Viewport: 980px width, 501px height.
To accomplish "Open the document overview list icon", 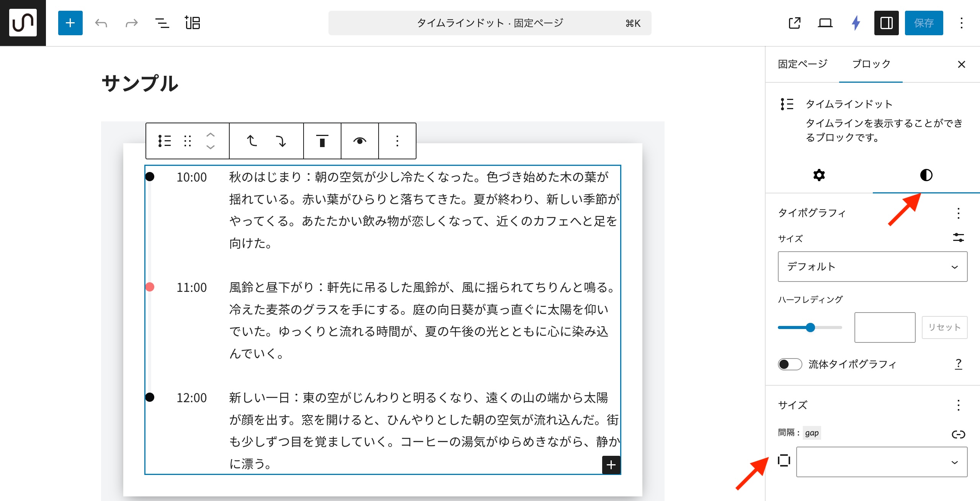I will click(162, 23).
